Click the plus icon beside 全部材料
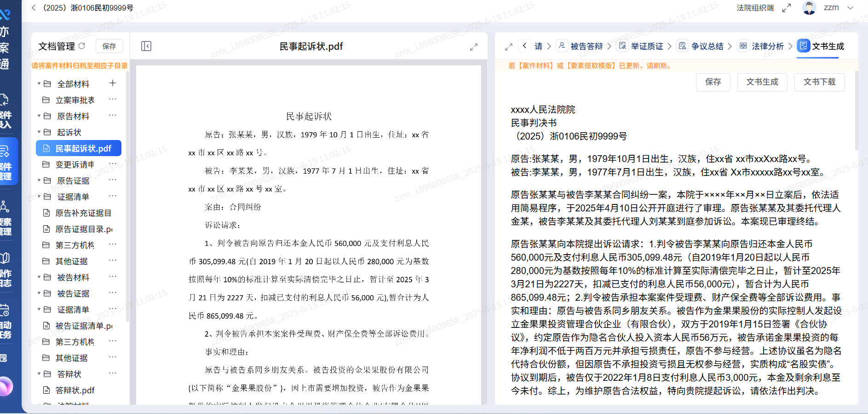Image resolution: width=868 pixels, height=414 pixels. pyautogui.click(x=113, y=83)
